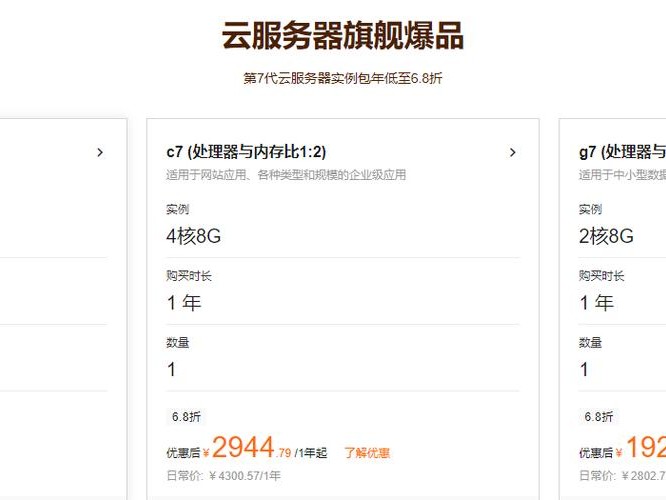Click the 云服务器旗舰爆品 heading
Image resolution: width=666 pixels, height=500 pixels.
(x=342, y=36)
